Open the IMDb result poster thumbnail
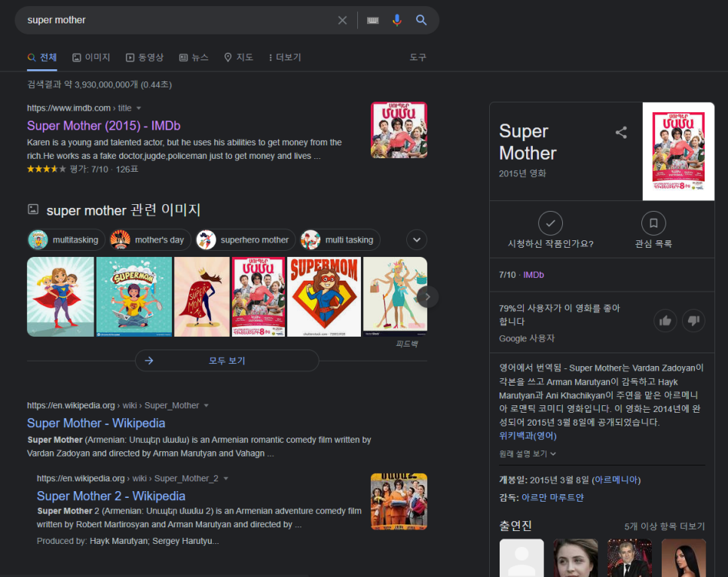The height and width of the screenshot is (577, 728). [x=399, y=130]
